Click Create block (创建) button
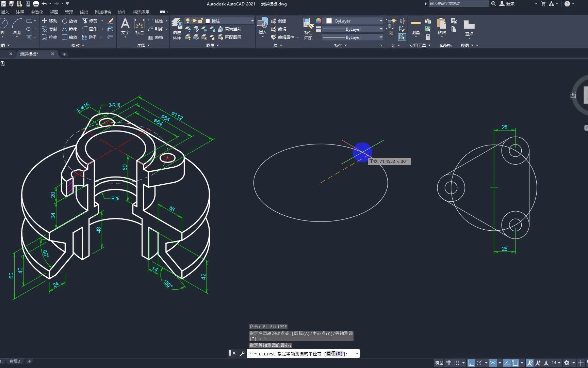 [279, 21]
